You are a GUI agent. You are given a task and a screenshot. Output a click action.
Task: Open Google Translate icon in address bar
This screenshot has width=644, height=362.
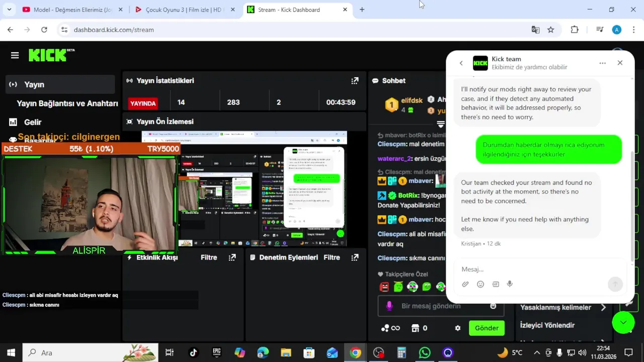[x=535, y=30]
